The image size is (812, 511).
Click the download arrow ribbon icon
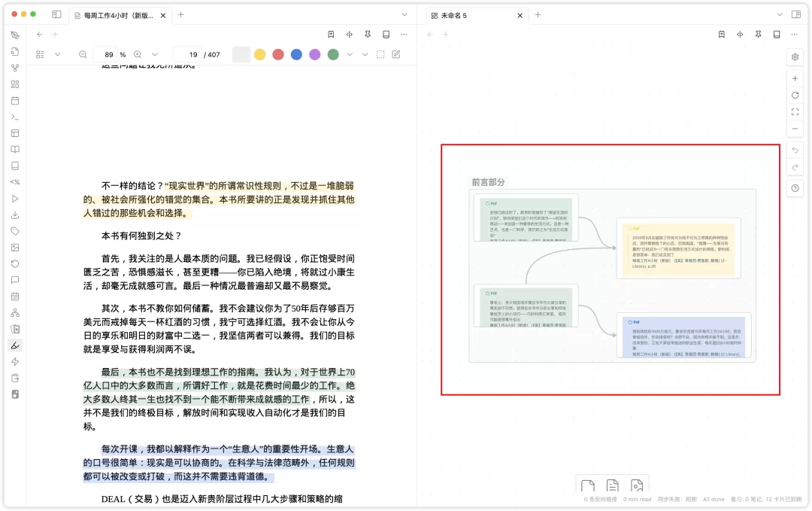[x=15, y=214]
